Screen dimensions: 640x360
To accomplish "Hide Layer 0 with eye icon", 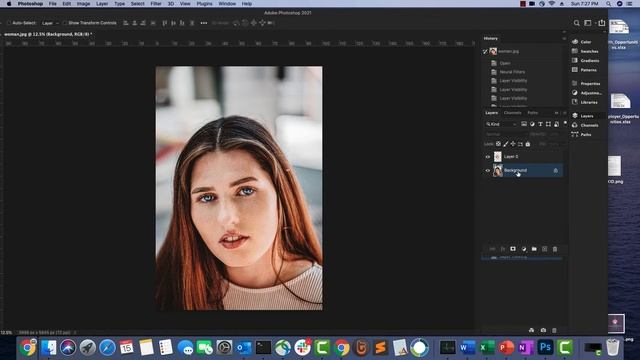I will (x=487, y=157).
